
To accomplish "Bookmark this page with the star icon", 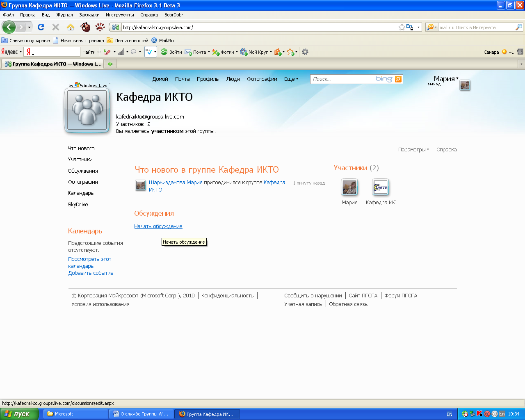I will click(x=402, y=27).
